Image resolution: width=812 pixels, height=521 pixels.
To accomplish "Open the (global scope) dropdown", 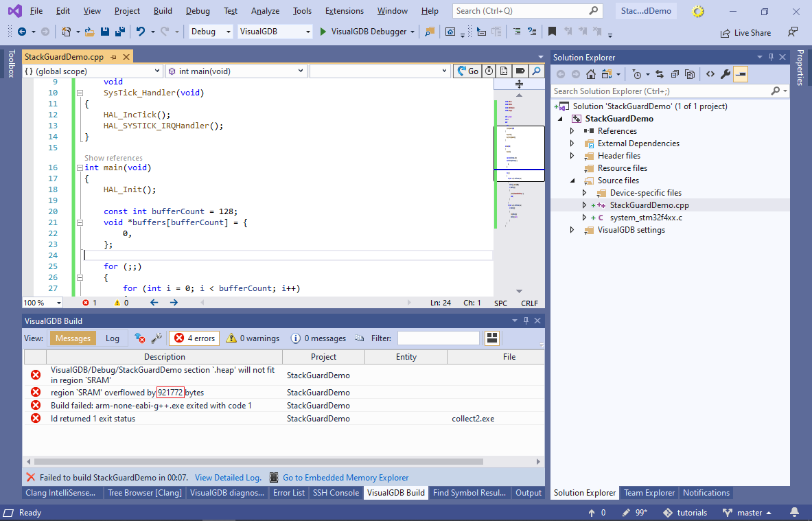I will tap(92, 71).
